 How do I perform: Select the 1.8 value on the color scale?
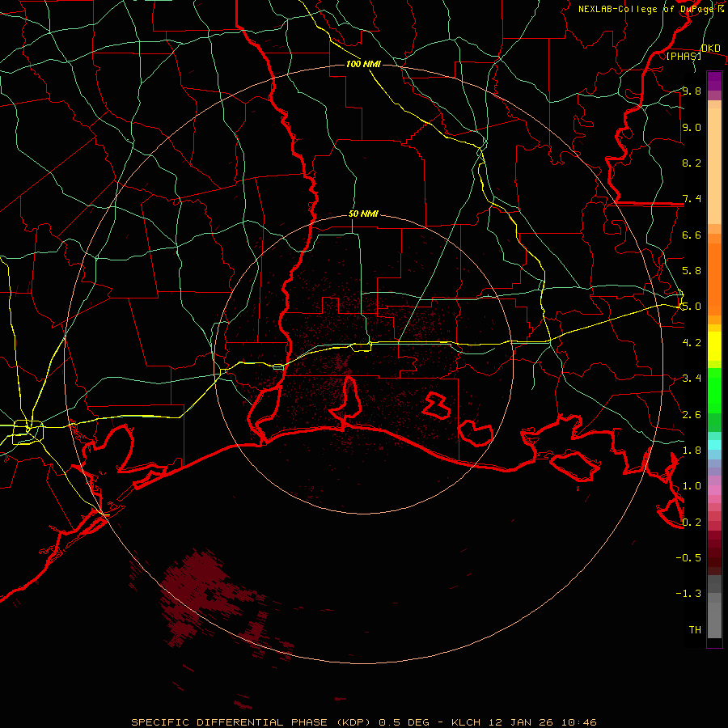click(x=692, y=451)
